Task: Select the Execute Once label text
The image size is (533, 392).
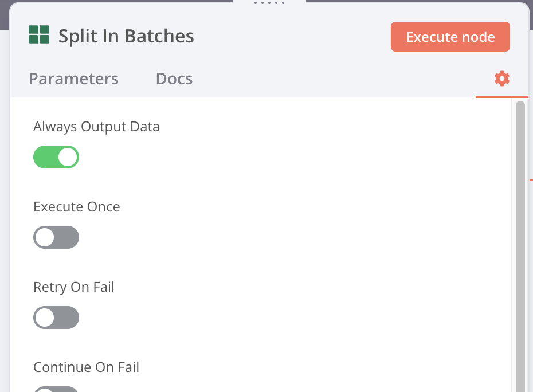Action: 77,207
